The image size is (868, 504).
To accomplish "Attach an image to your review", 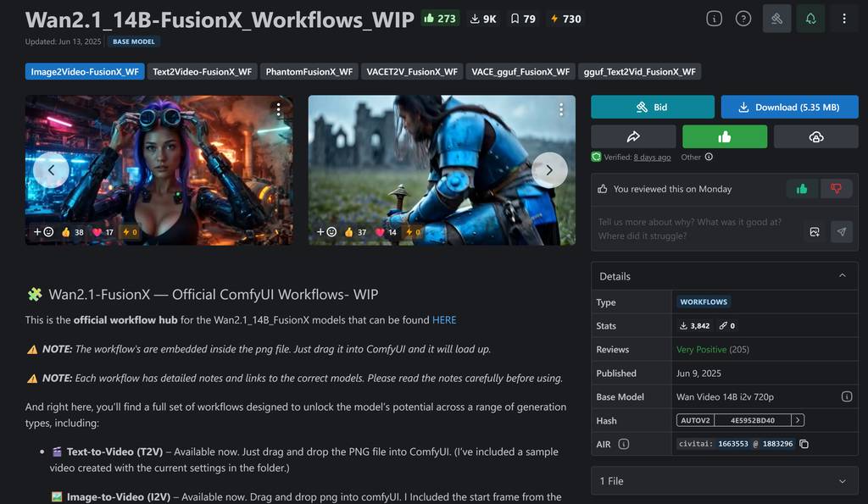I will tap(815, 232).
